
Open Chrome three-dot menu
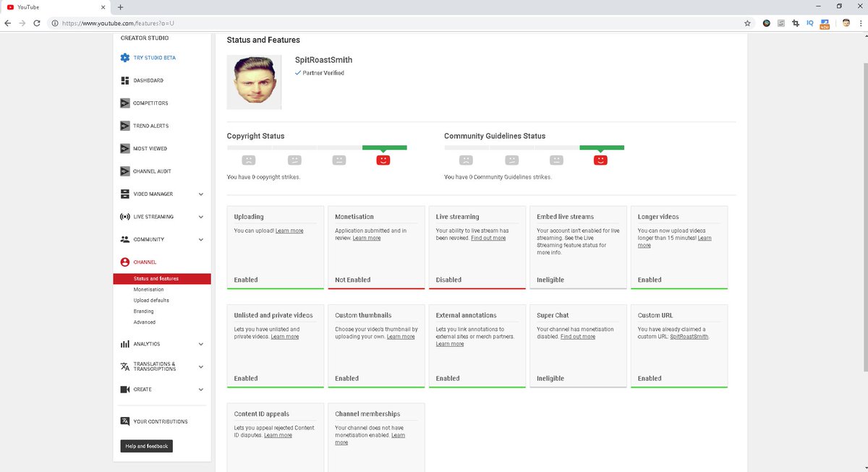(x=860, y=23)
